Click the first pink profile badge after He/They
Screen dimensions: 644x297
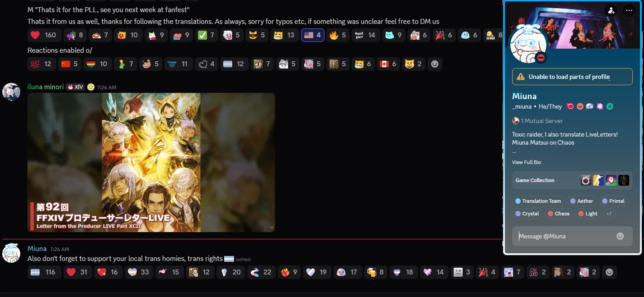[x=570, y=106]
